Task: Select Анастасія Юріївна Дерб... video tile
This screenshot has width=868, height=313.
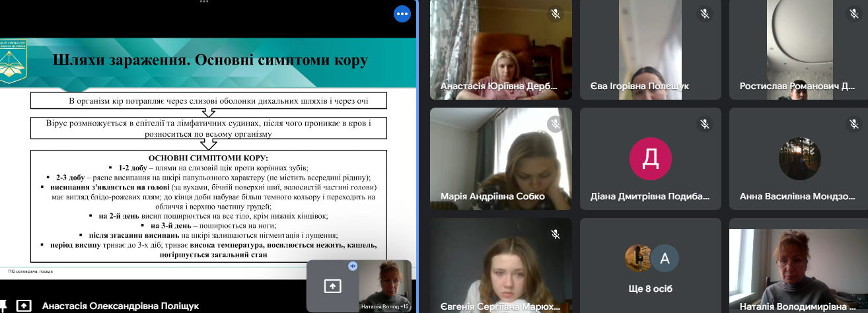Action: [501, 50]
